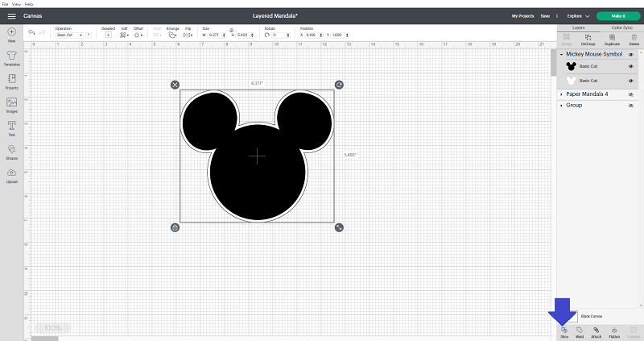Expand the Group layer
This screenshot has height=341, width=644.
coord(561,106)
